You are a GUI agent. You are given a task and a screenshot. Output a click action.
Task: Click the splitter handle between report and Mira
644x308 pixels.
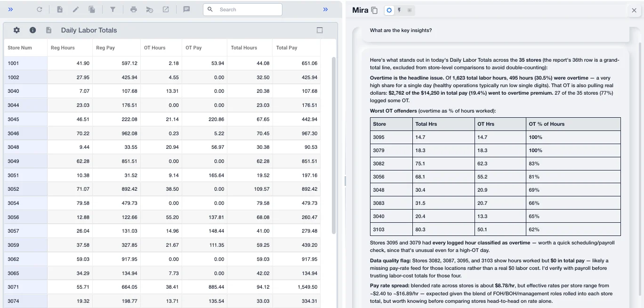point(345,181)
